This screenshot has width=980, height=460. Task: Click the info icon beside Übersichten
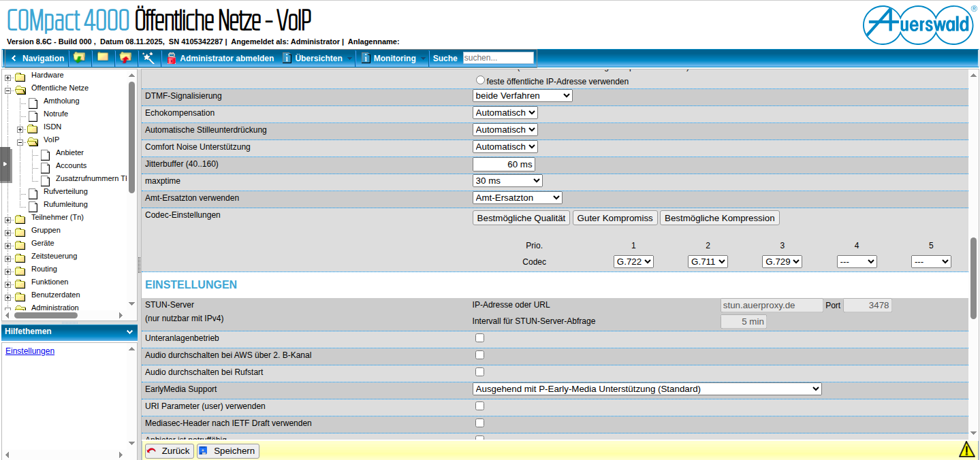click(287, 59)
